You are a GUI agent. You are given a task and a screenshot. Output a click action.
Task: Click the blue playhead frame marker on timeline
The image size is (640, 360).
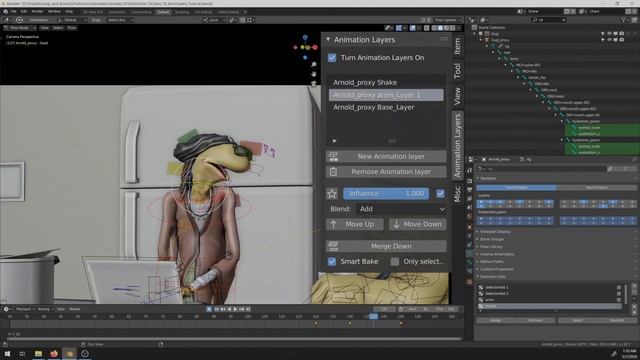[x=373, y=316]
